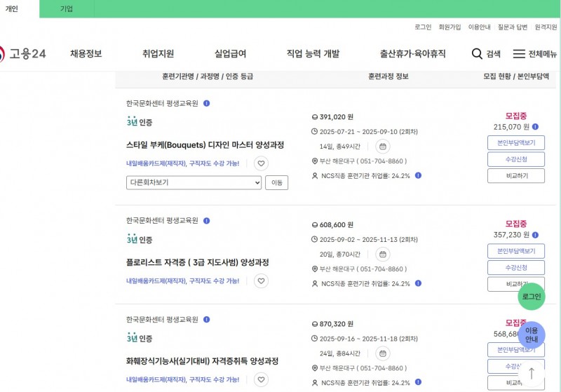Open the 직업 능력 개발 menu
Viewport: 561px width, 392px height.
pos(313,54)
